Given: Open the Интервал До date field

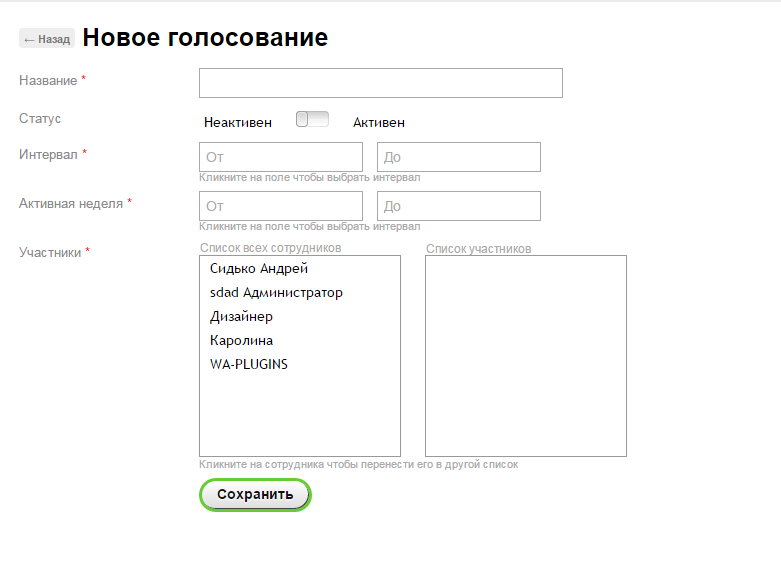Looking at the screenshot, I should [x=459, y=157].
